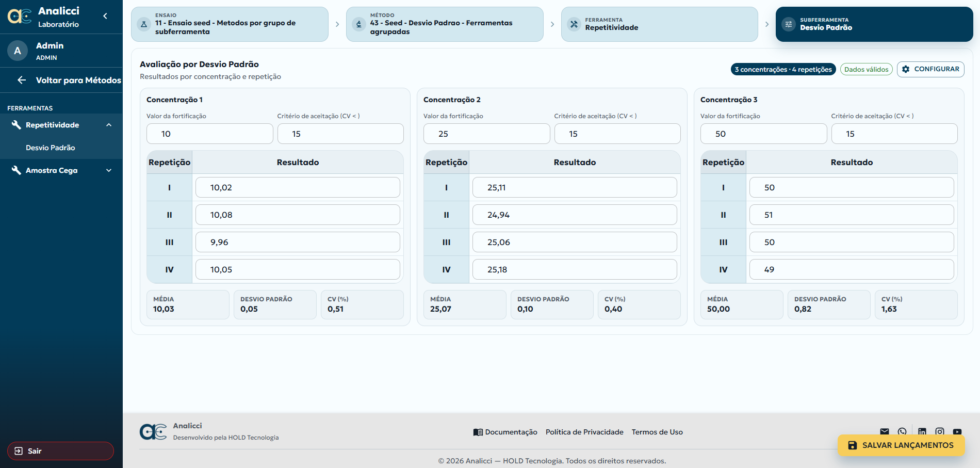Open the Instagram icon in the footer
Screen dimensions: 980x468
(x=940, y=432)
